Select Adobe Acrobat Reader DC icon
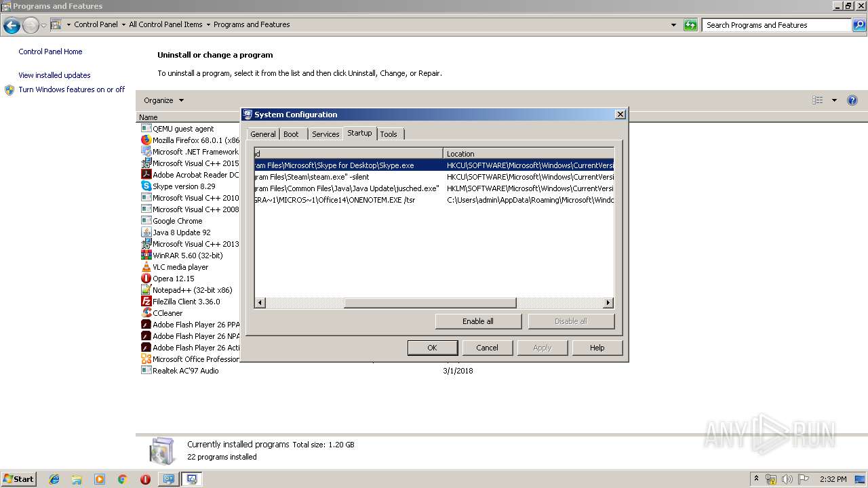Viewport: 868px width, 488px height. tap(146, 174)
